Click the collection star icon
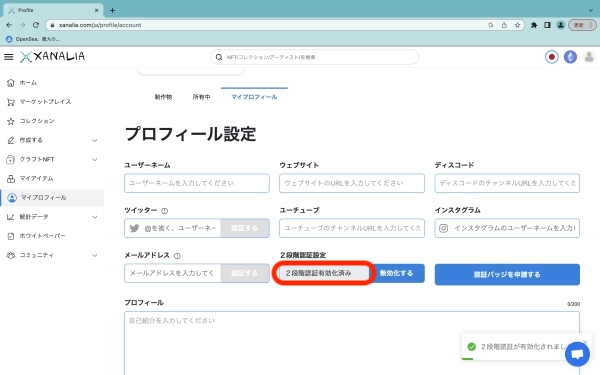This screenshot has height=375, width=600. click(11, 121)
